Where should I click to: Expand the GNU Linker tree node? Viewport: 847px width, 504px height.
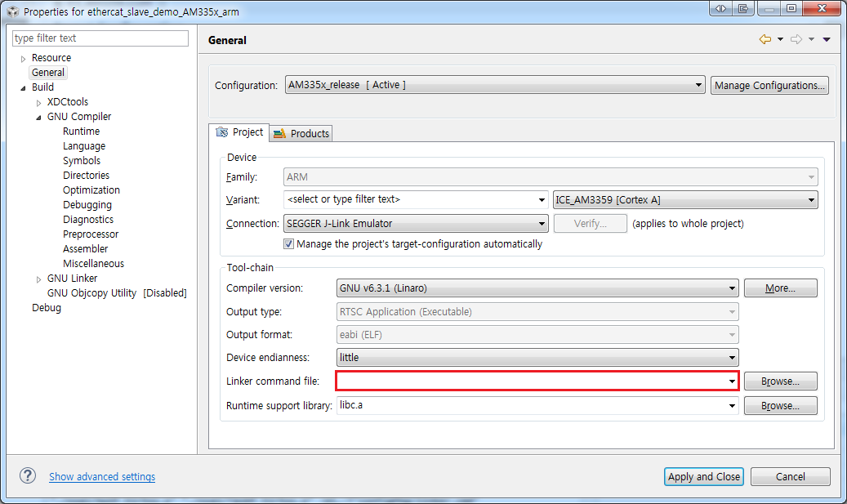click(39, 279)
